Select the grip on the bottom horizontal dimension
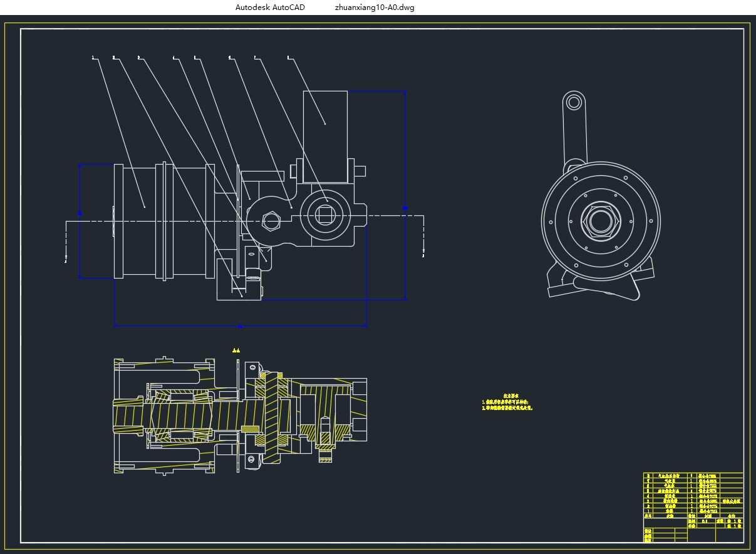756x554 pixels. click(x=240, y=326)
